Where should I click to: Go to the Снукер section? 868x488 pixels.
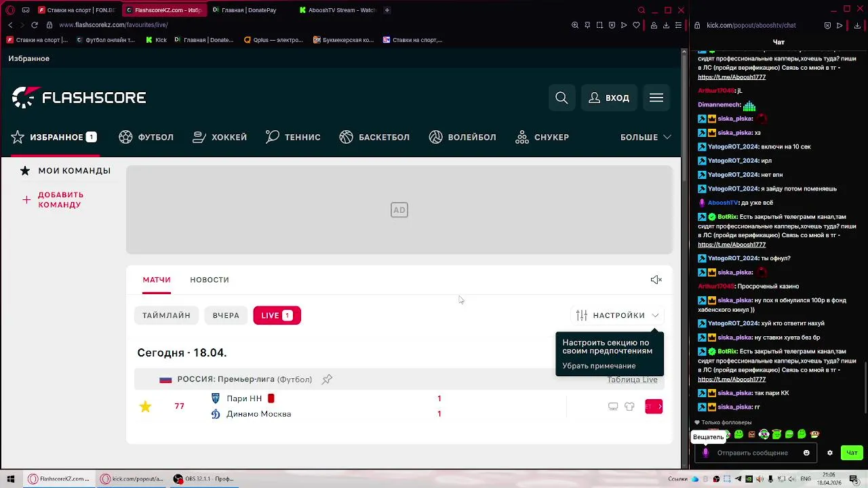[x=542, y=137]
